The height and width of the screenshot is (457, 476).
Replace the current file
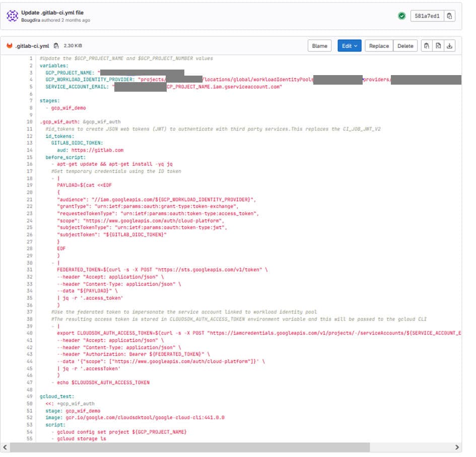pos(379,45)
